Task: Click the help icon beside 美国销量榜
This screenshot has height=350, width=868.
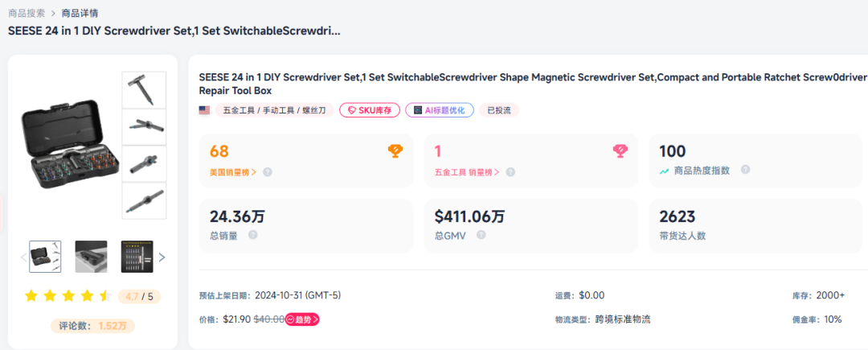Action: pyautogui.click(x=268, y=172)
